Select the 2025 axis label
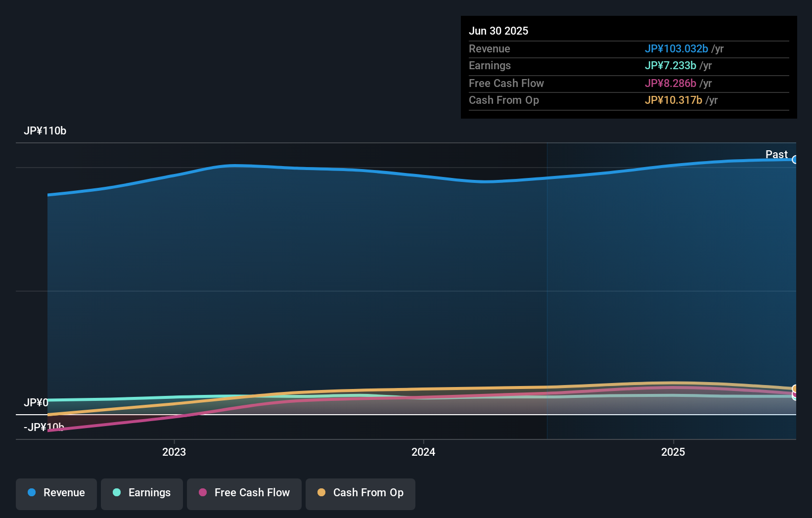 pos(673,452)
